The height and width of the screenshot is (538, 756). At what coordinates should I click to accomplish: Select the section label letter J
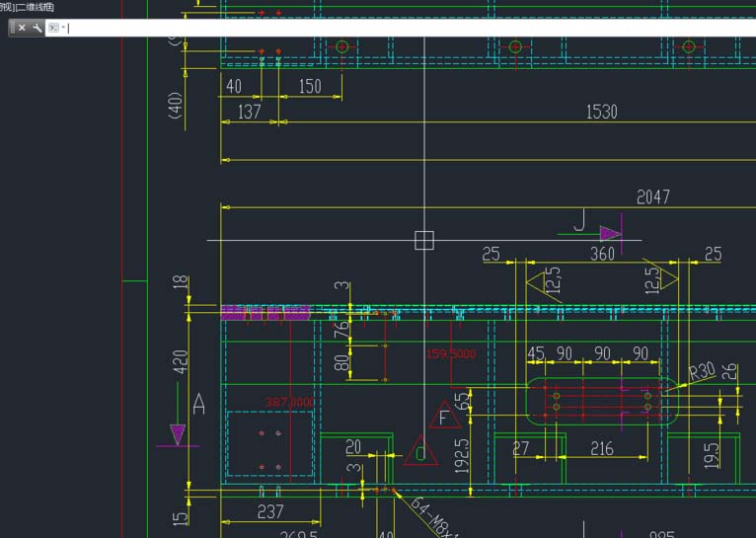580,220
